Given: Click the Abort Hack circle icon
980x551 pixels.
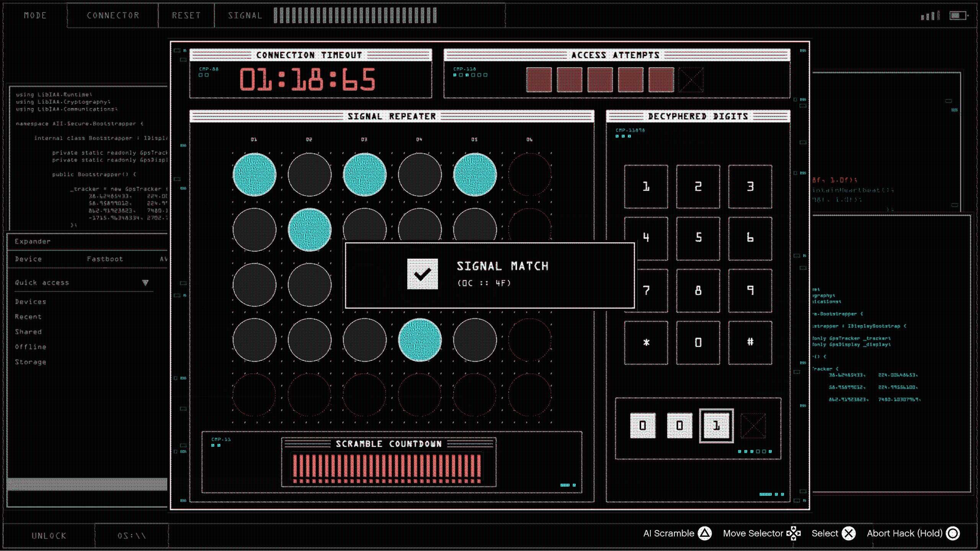Looking at the screenshot, I should point(953,533).
